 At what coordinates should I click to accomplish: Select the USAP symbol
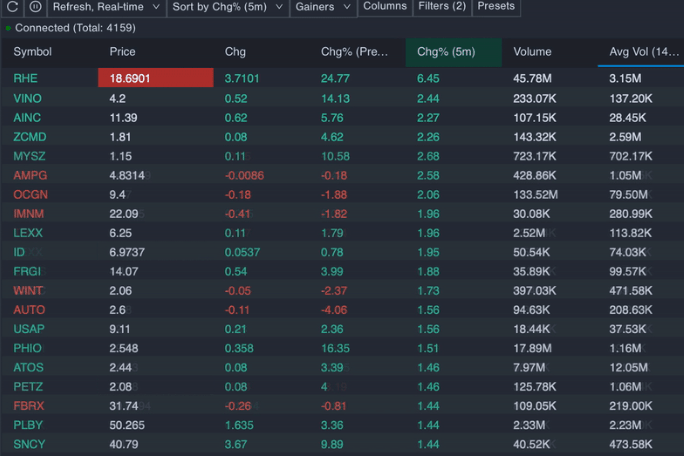(x=29, y=329)
